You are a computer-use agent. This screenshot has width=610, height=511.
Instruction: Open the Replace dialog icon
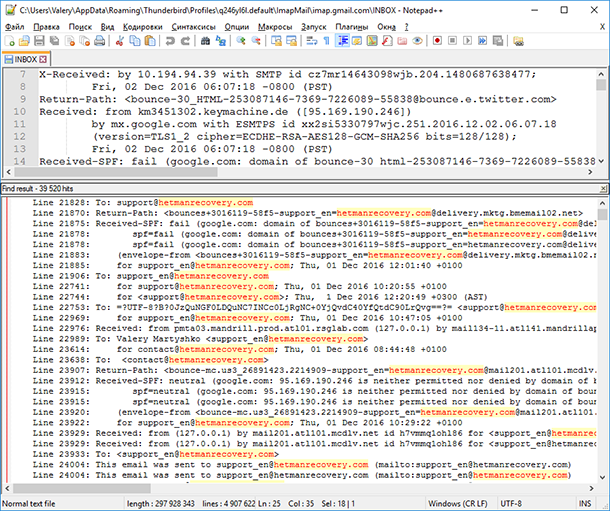point(221,41)
